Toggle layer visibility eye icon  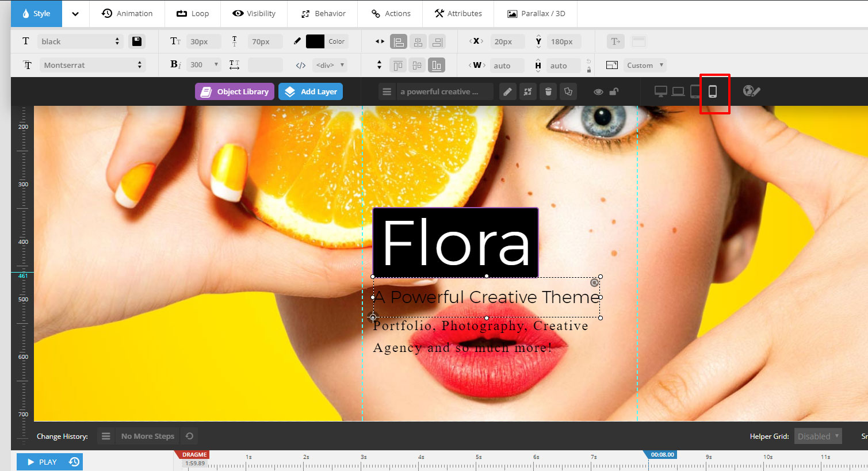598,92
